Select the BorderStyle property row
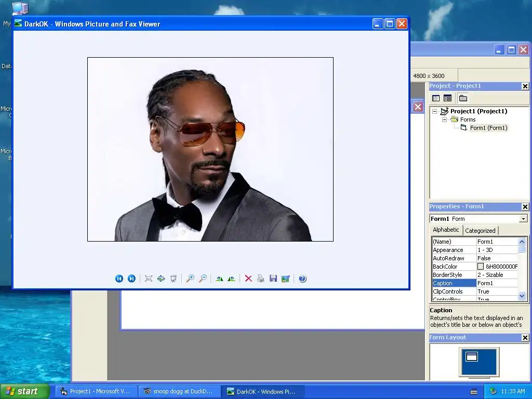Viewport: 532px width, 399px height. coord(475,275)
